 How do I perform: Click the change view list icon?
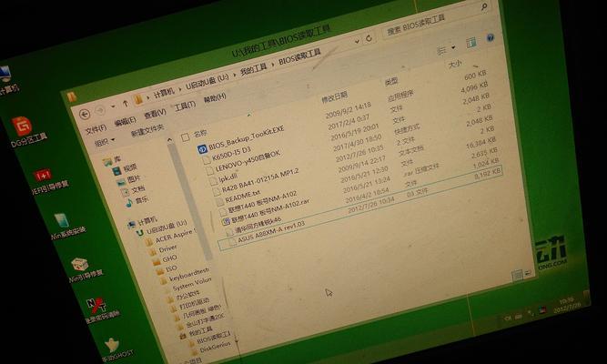click(441, 50)
